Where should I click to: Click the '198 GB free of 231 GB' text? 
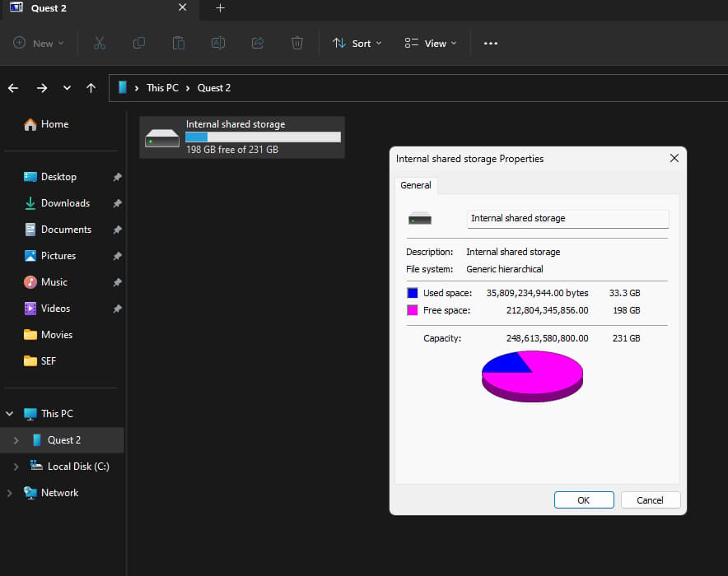232,149
